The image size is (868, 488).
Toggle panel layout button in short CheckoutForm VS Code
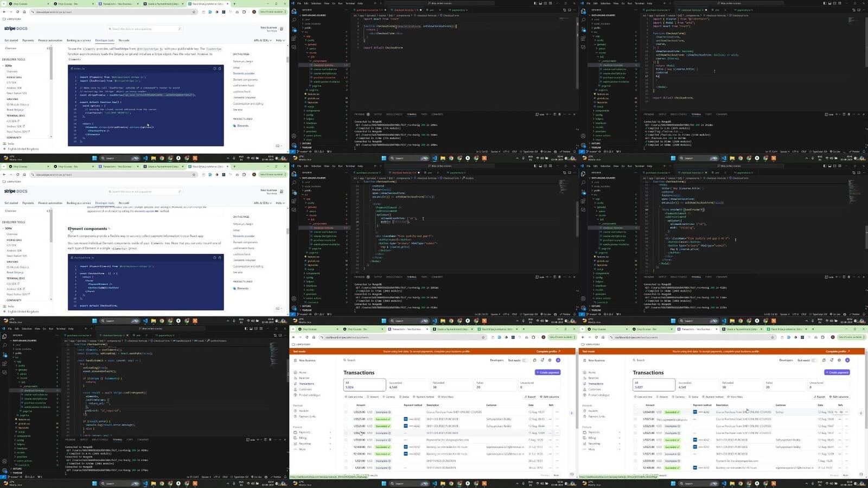(540, 3)
